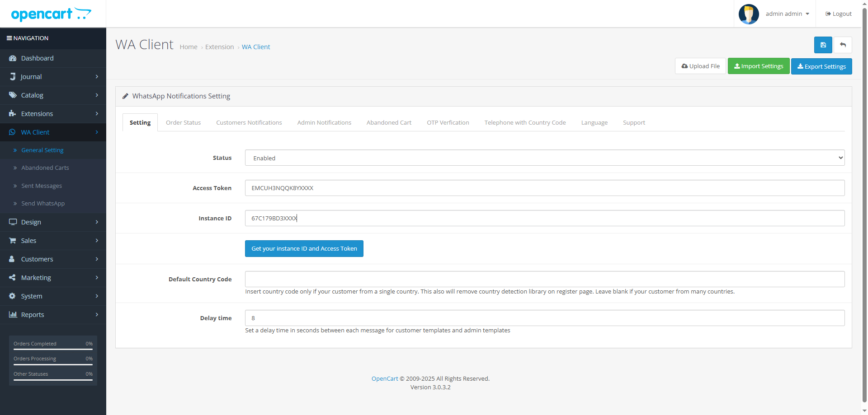
Task: Click the Orders Completed progress bar
Action: (53, 349)
